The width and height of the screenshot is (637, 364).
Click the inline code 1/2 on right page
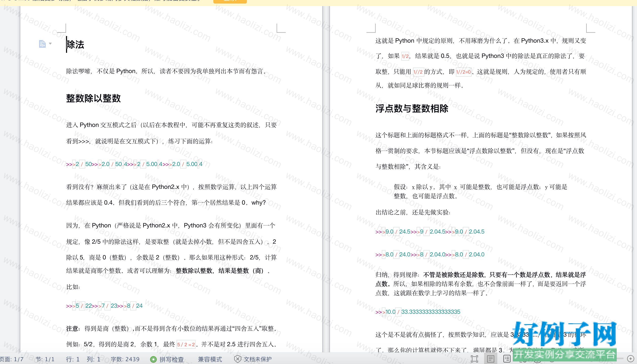click(x=405, y=56)
